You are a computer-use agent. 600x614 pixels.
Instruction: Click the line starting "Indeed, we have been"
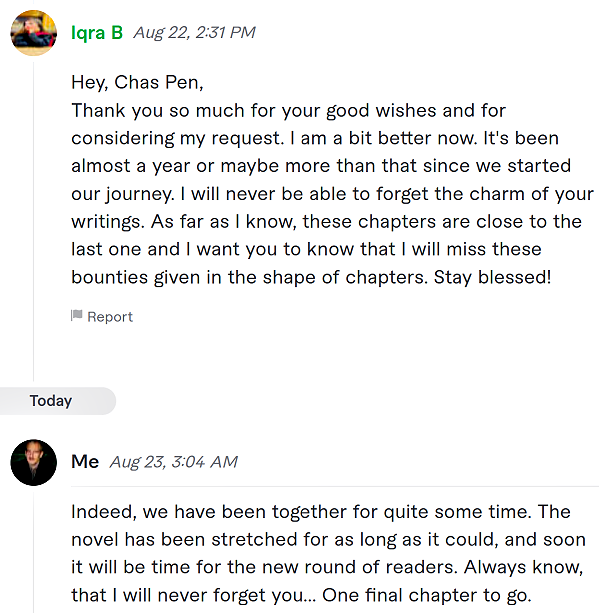pyautogui.click(x=321, y=512)
